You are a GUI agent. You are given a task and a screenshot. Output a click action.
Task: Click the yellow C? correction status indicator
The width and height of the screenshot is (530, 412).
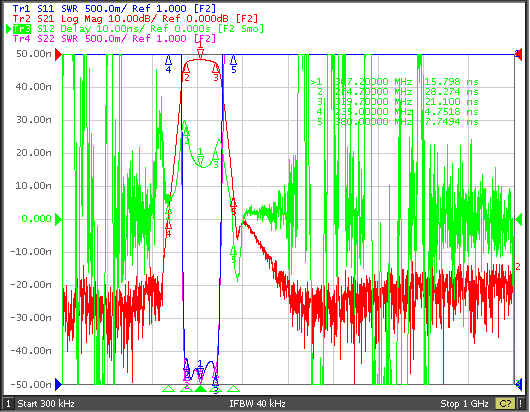(505, 404)
